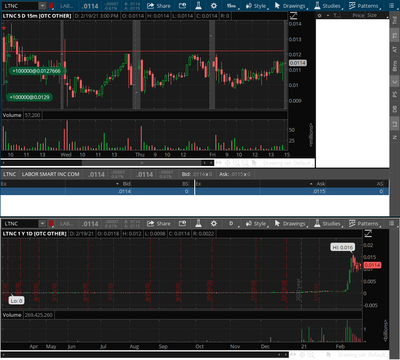Click the zoom-in magnifier below the 15m chart

(x=236, y=163)
